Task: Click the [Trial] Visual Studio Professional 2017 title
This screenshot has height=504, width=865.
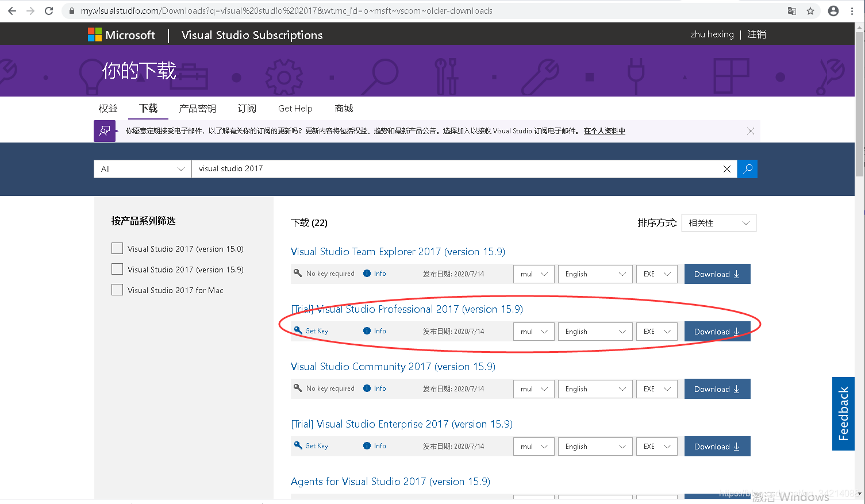Action: pos(407,309)
